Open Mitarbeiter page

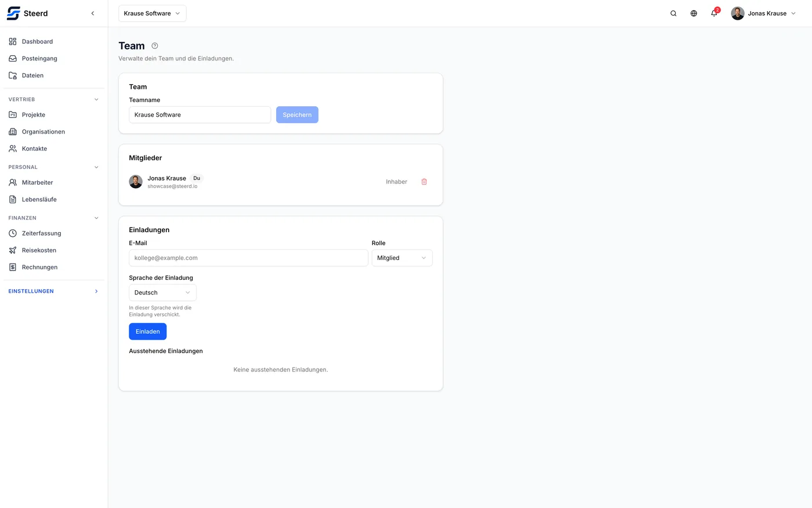[x=37, y=182]
